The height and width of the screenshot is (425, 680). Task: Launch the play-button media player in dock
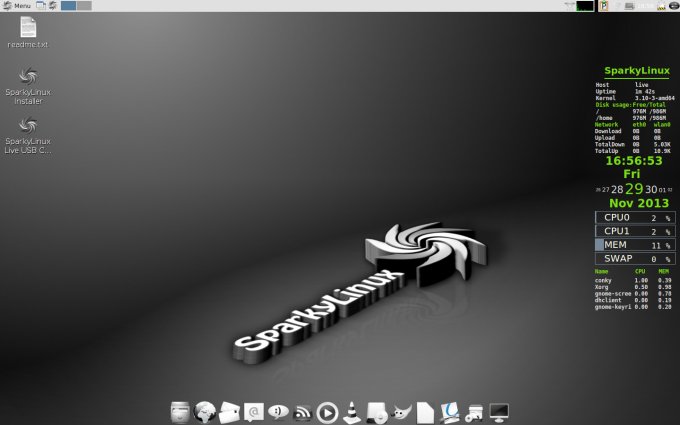[x=327, y=412]
